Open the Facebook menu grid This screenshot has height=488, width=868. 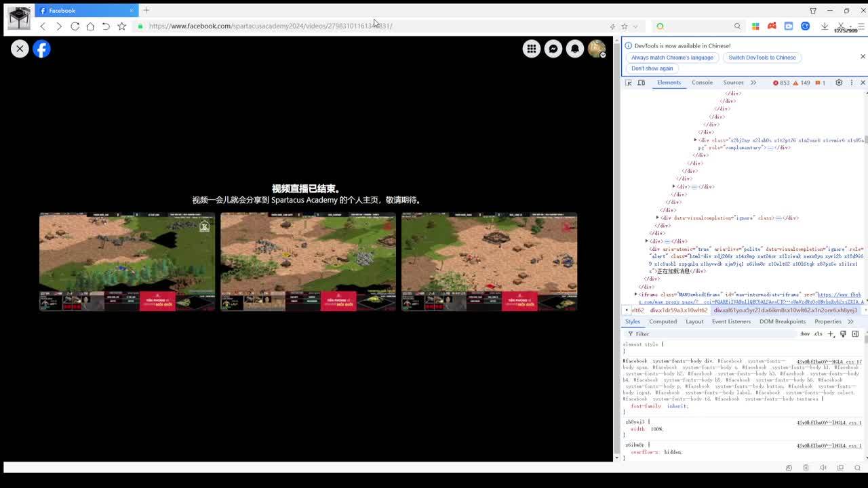[532, 49]
